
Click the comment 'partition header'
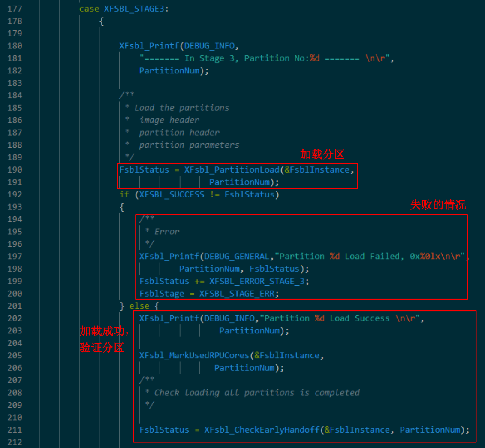[179, 133]
